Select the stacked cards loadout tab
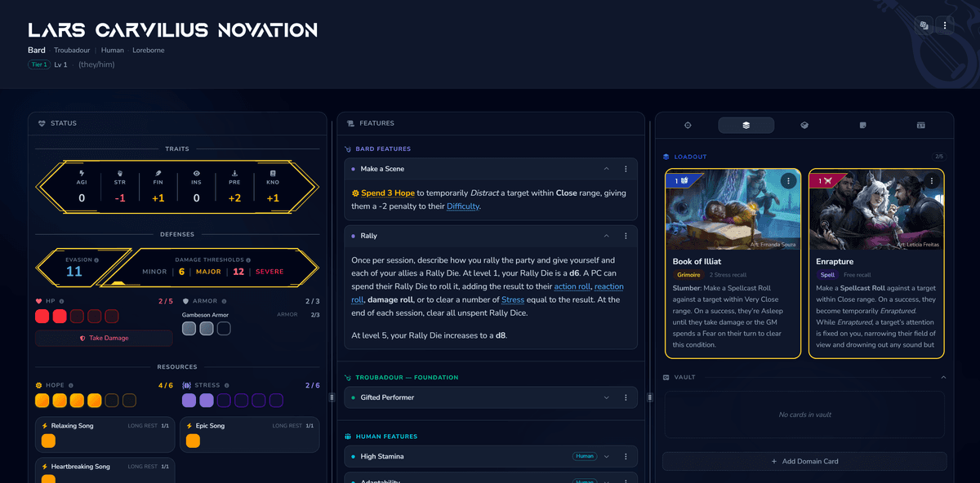The width and height of the screenshot is (980, 483). click(746, 125)
